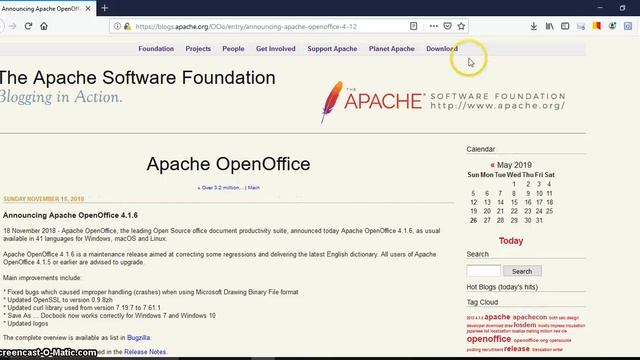
Task: Click the 'Hot Blogs (today's hits)' heading
Action: click(x=502, y=287)
